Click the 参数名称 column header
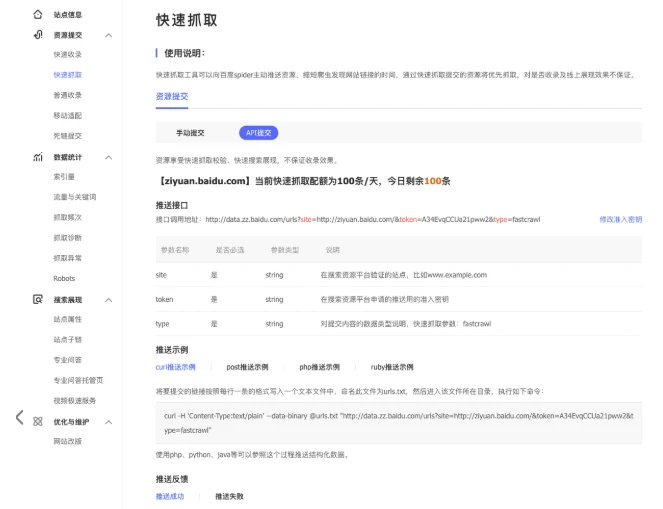663x509 pixels. click(x=175, y=250)
